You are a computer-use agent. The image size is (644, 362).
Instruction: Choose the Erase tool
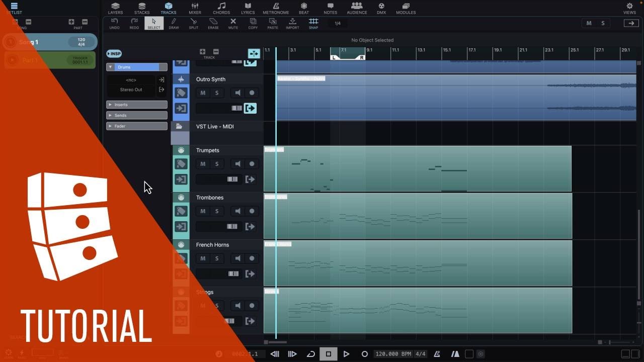point(213,23)
